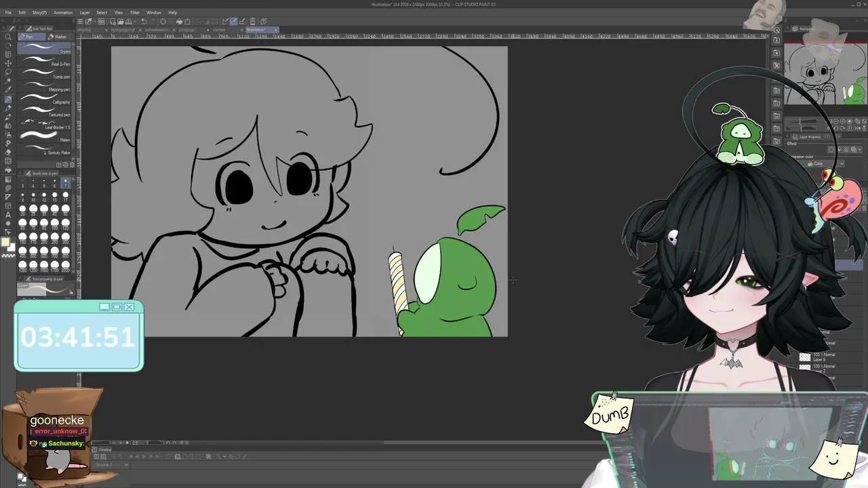Select the Eyedropper tool
The height and width of the screenshot is (488, 868).
point(8,89)
